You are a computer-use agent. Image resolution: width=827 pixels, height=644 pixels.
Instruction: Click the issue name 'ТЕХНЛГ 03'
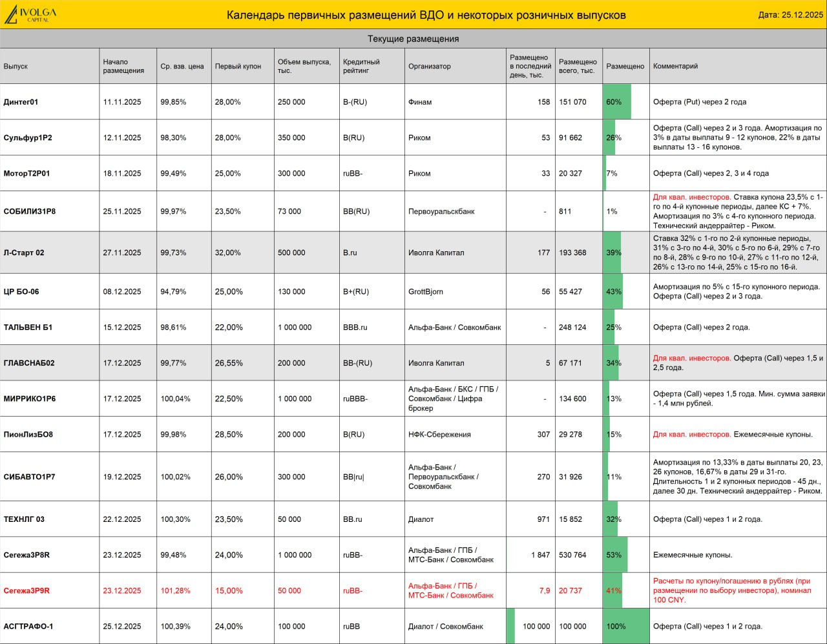pos(24,519)
